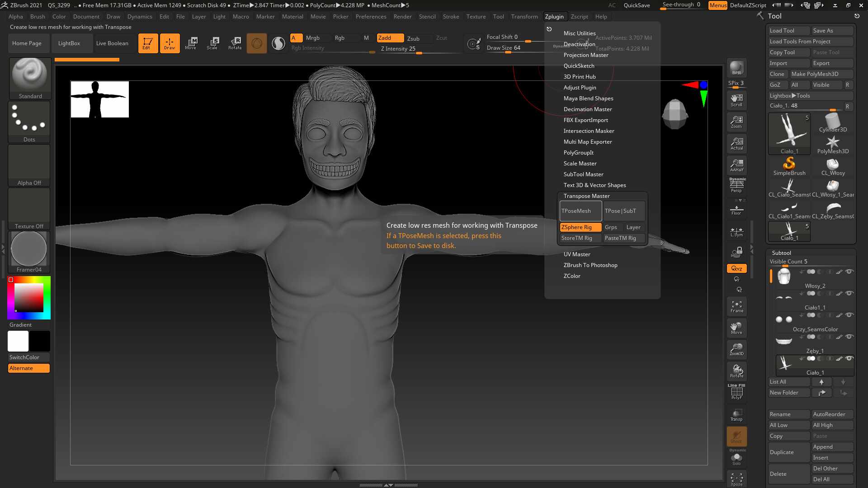The image size is (868, 488).
Task: Collapse Transpose Master section
Action: (x=586, y=196)
